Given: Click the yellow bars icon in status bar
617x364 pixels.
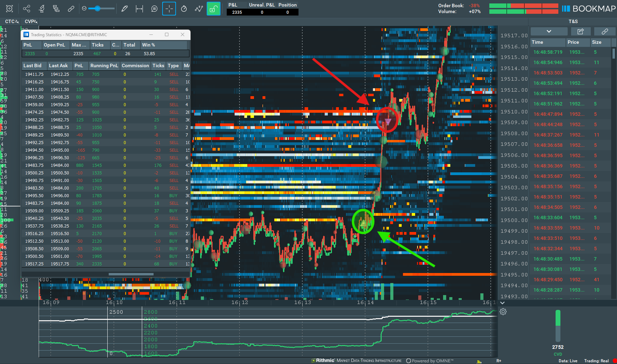Looking at the screenshot, I should [479, 361].
